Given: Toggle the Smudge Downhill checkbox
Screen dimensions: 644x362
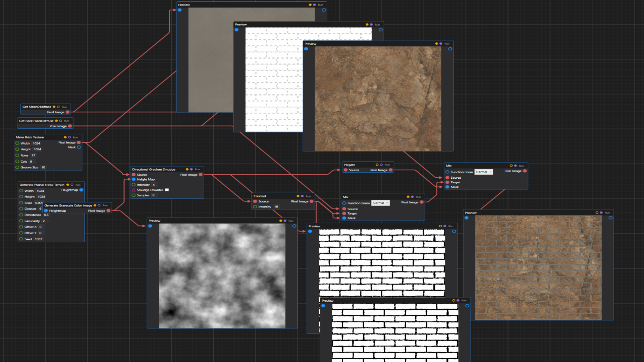Looking at the screenshot, I should (x=167, y=190).
